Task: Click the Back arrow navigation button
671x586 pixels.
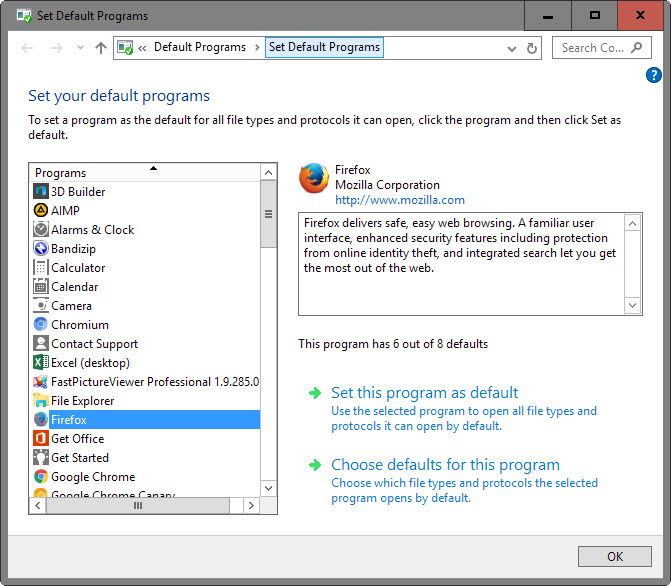Action: 27,48
